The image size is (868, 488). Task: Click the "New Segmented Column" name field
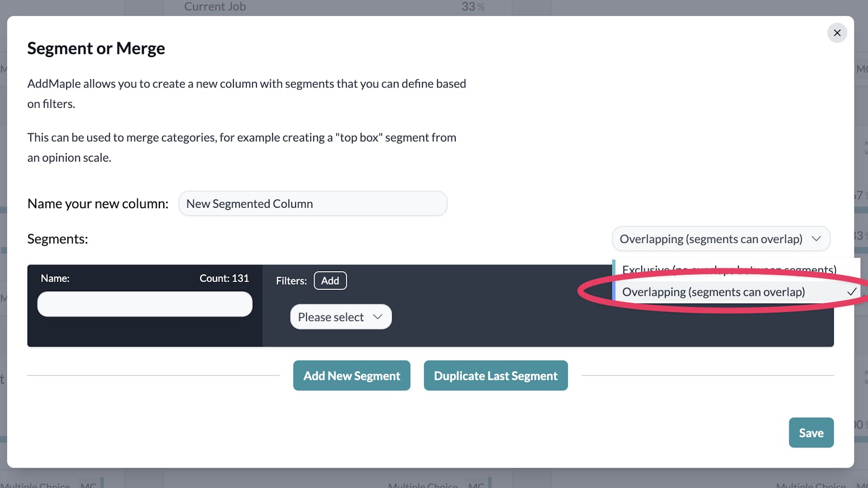[x=312, y=203]
